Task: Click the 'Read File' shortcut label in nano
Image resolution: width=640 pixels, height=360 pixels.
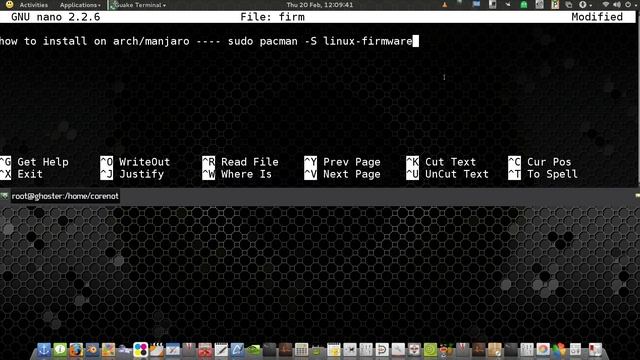Action: 250,162
